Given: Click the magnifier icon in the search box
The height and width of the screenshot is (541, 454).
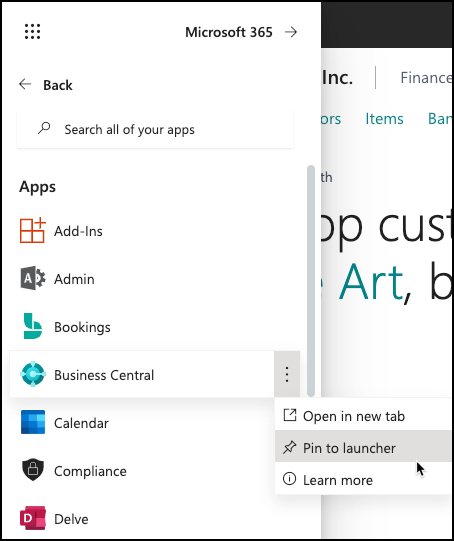Looking at the screenshot, I should (44, 128).
